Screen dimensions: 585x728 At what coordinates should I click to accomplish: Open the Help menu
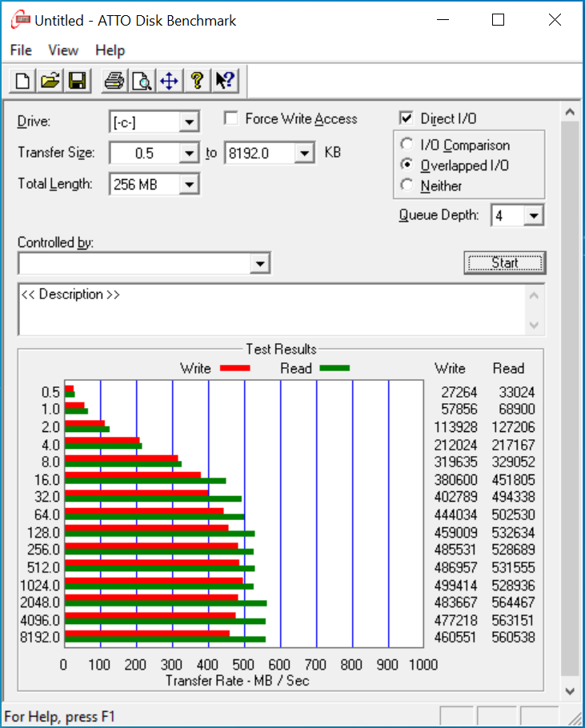point(110,50)
